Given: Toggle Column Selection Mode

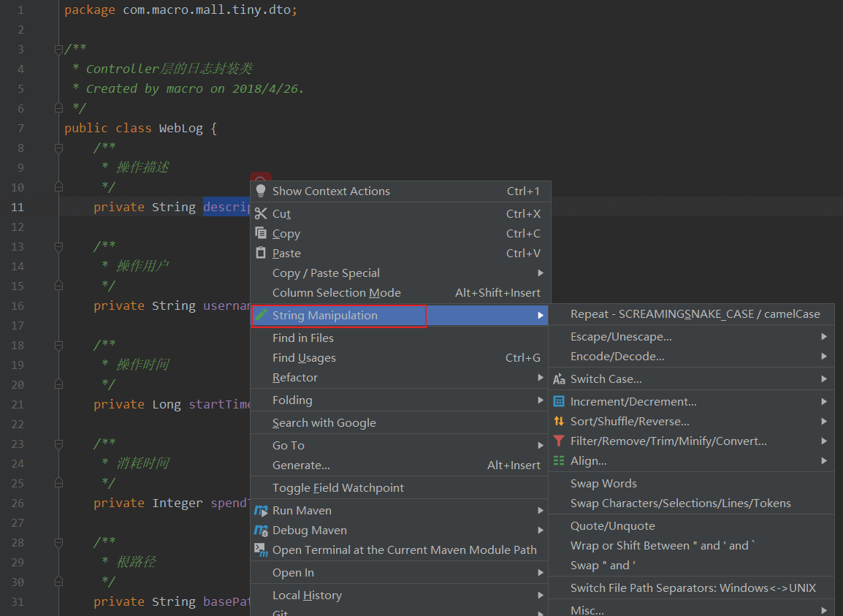Looking at the screenshot, I should [x=400, y=293].
